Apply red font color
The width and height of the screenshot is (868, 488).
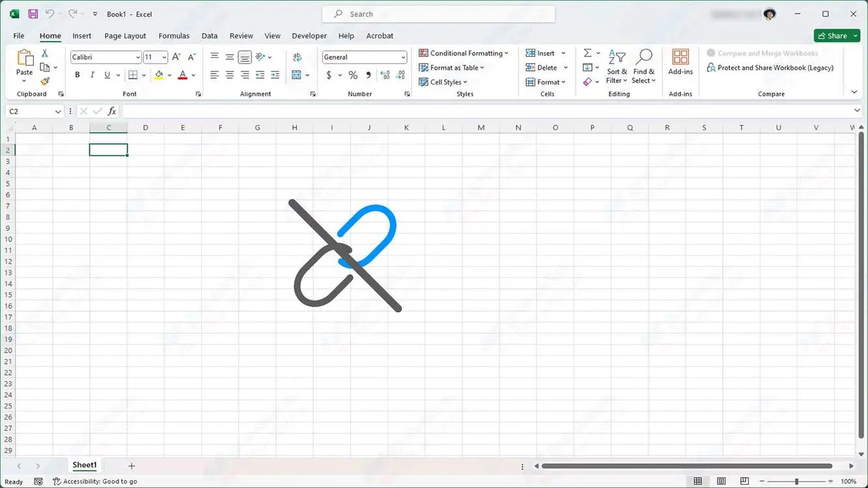(x=183, y=75)
